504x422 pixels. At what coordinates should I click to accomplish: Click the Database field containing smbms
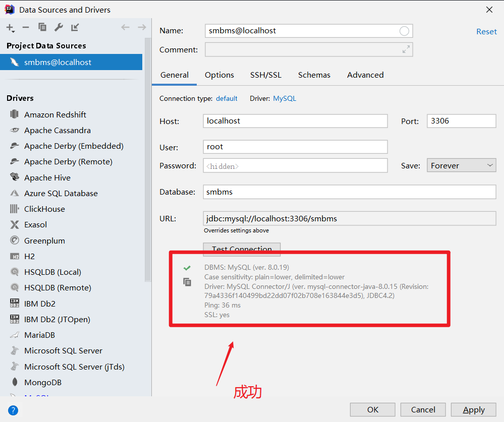pos(350,192)
